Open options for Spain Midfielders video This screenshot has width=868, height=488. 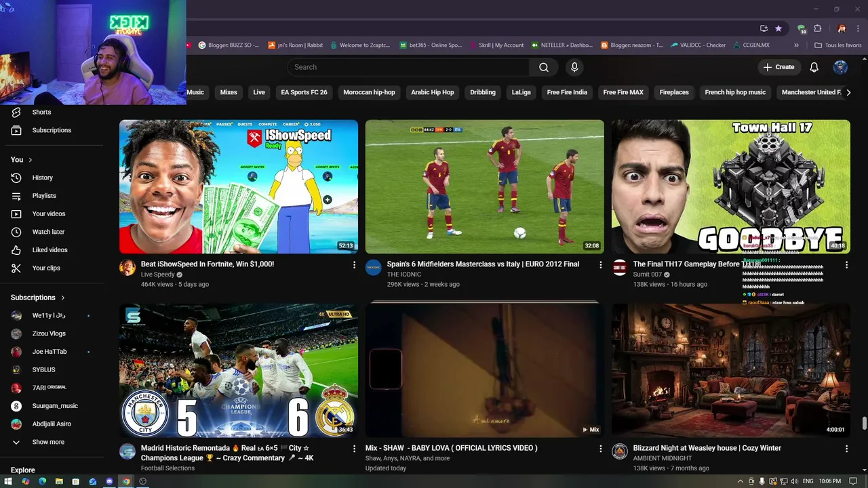(x=600, y=265)
